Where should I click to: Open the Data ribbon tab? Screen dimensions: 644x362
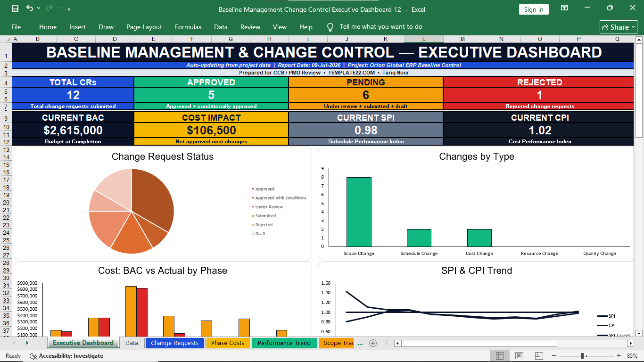(221, 27)
